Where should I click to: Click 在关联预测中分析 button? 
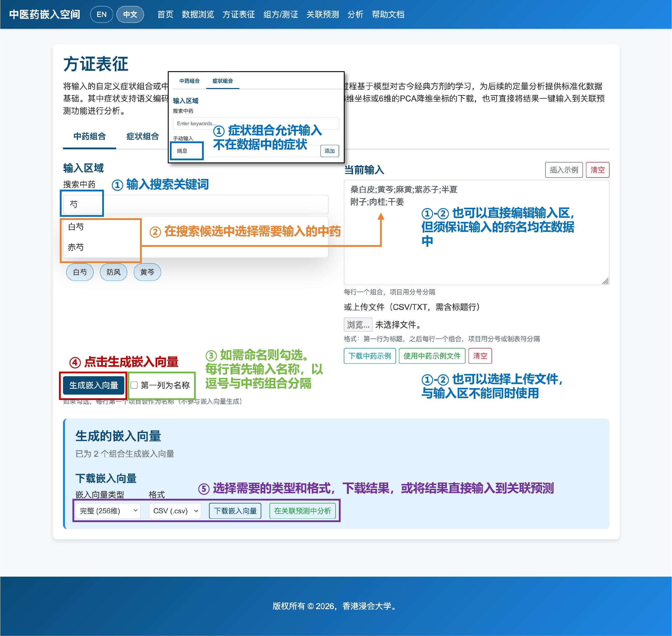[x=303, y=511]
